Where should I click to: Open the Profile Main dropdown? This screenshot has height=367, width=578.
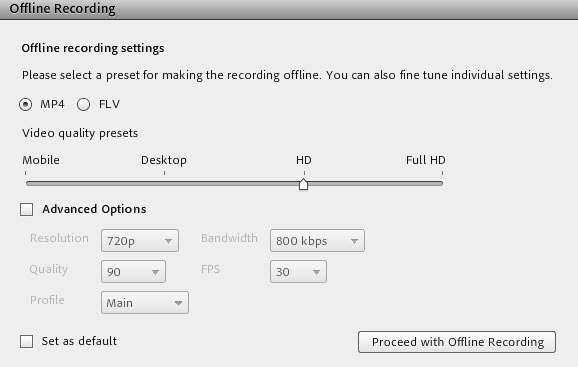click(145, 303)
